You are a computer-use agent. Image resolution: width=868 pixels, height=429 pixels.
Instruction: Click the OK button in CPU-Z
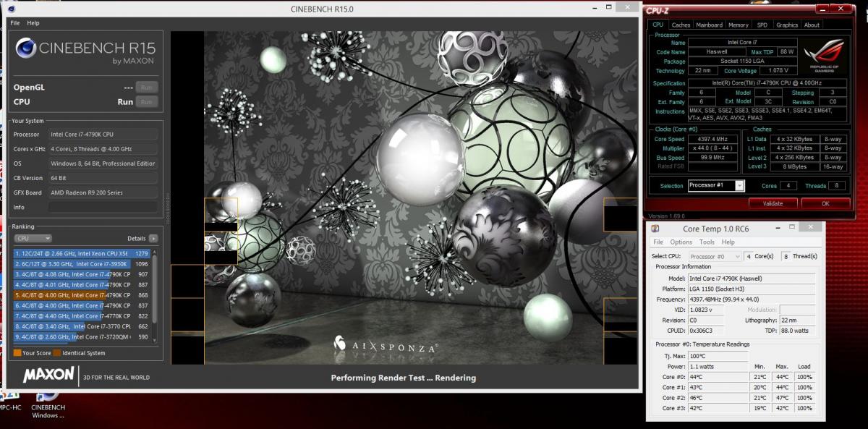(825, 203)
